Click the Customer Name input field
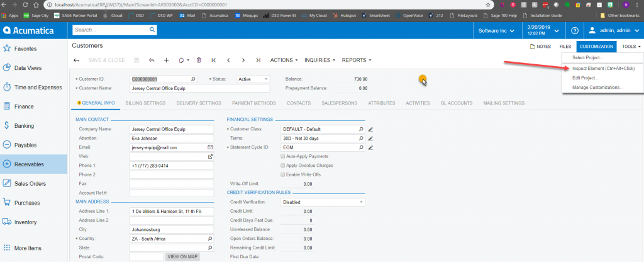The image size is (644, 262). tap(200, 88)
